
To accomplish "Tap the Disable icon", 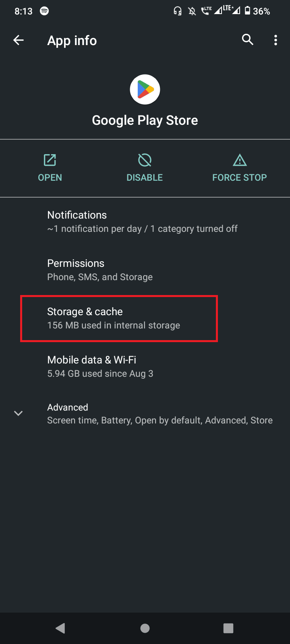I will point(145,160).
